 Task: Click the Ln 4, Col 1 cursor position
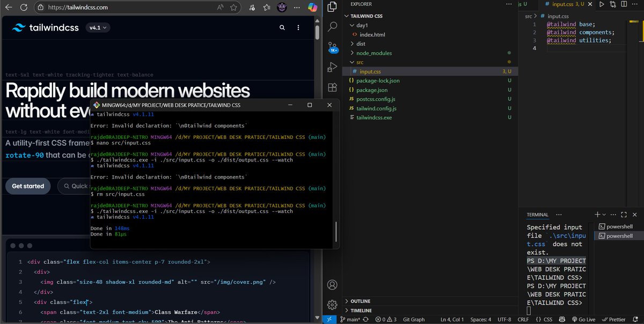click(452, 320)
